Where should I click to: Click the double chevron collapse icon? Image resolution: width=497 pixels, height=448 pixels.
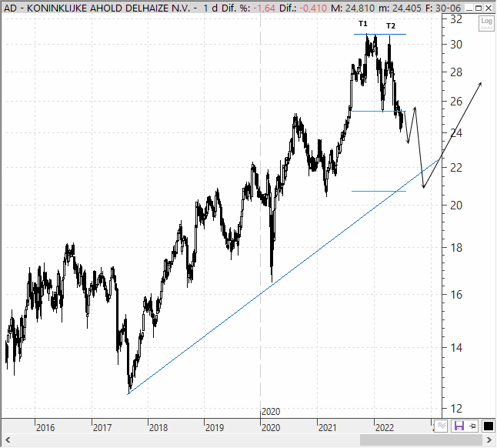tap(441, 426)
